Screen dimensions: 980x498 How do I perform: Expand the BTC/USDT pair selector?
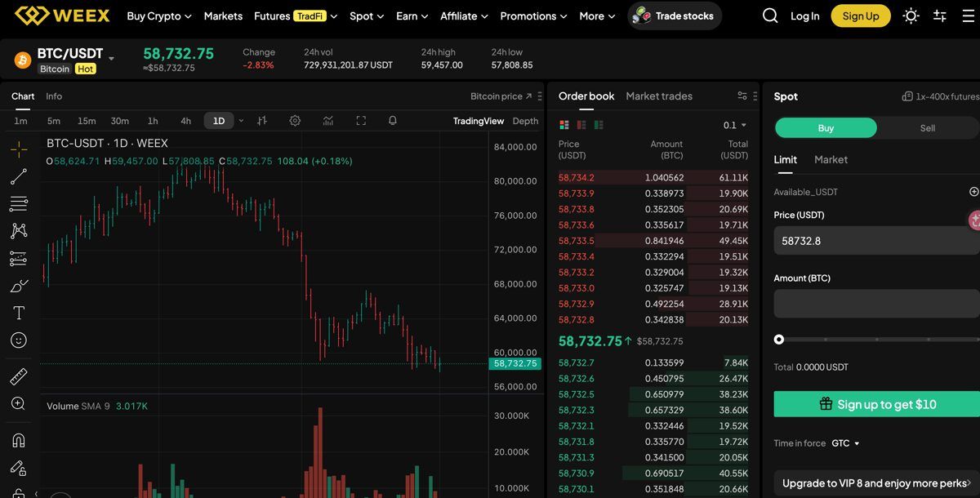(112, 58)
